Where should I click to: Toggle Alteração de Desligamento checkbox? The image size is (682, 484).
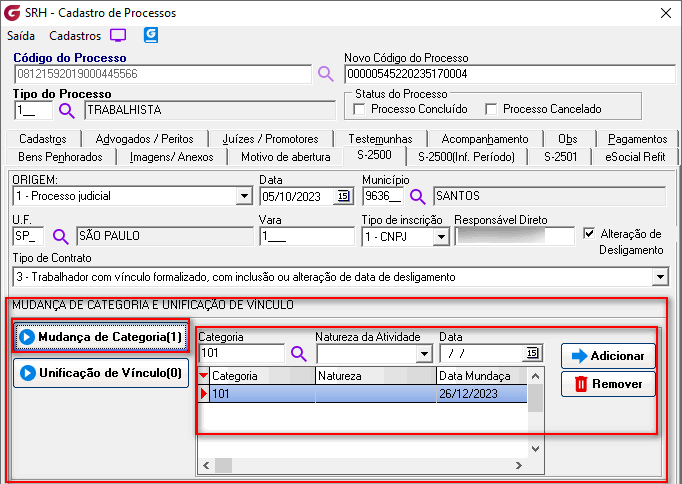589,233
